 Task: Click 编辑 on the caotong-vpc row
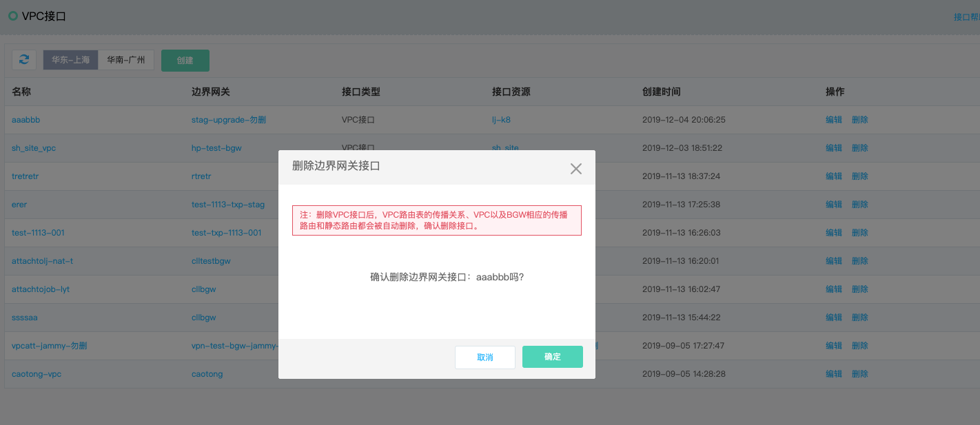pyautogui.click(x=834, y=373)
